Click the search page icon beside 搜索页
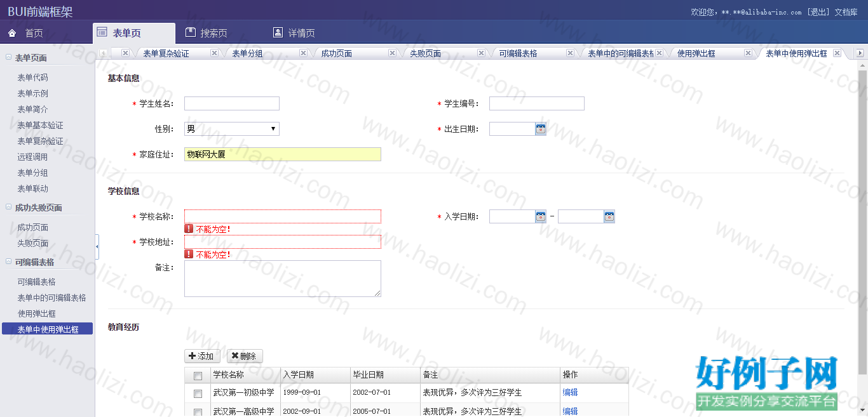Screen dimensions: 868x417 tap(190, 32)
